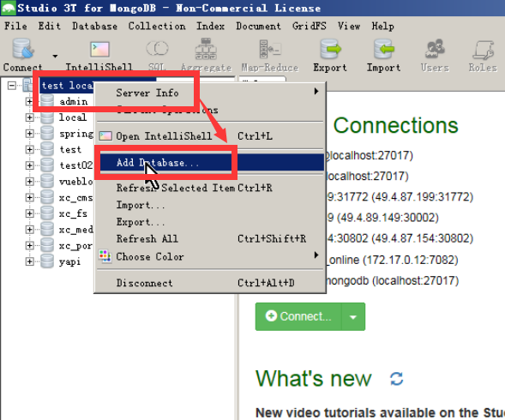The width and height of the screenshot is (505, 420).
Task: Select the admin database icon
Action: tap(47, 101)
